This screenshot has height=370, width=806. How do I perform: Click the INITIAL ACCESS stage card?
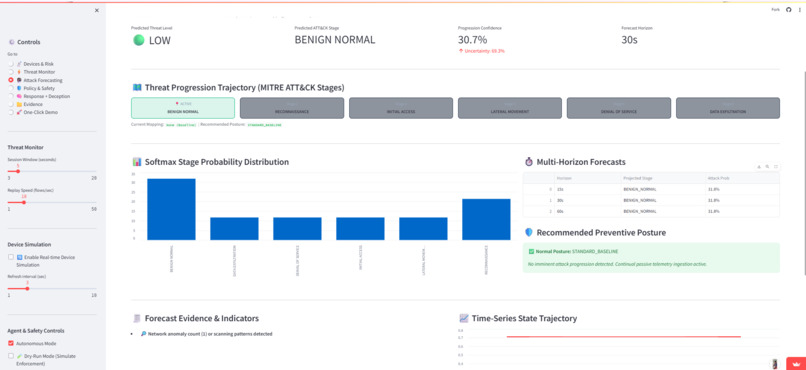[x=401, y=108]
